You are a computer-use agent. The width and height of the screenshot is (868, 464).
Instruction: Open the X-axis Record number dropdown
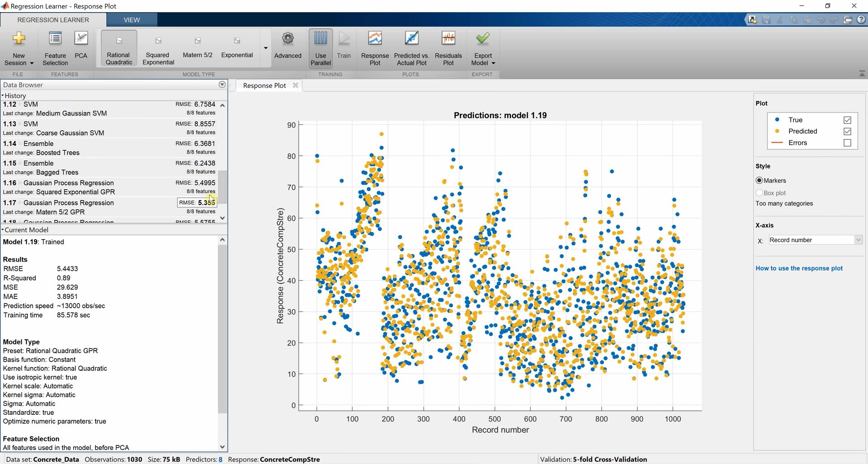858,240
